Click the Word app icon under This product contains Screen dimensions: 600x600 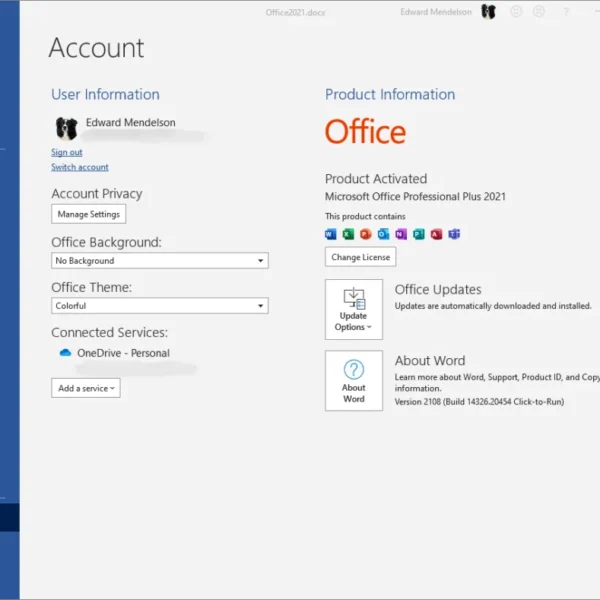pos(331,234)
